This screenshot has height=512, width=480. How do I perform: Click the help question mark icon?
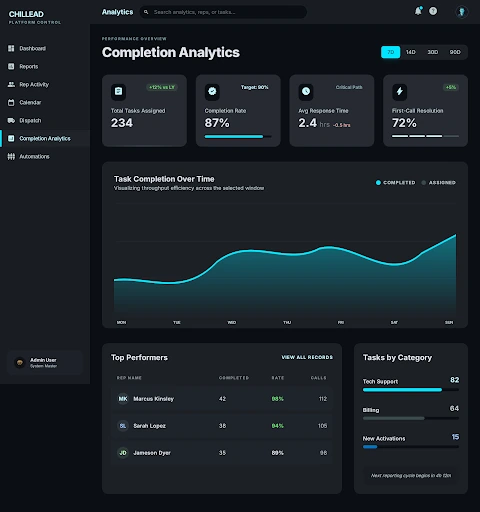433,11
